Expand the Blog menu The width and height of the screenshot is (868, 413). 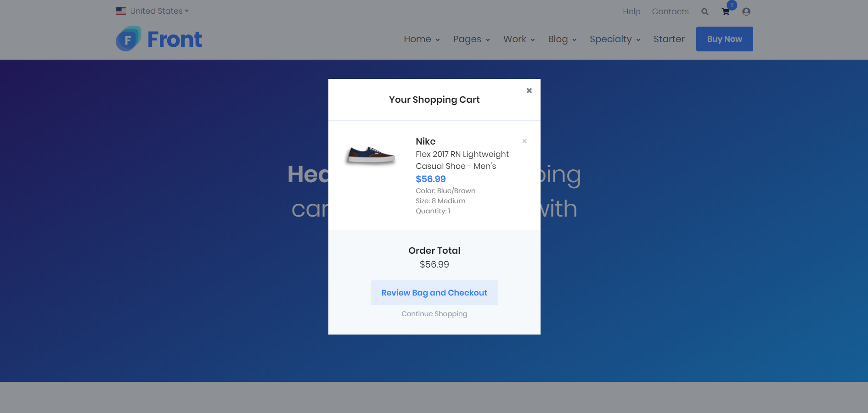[x=562, y=39]
